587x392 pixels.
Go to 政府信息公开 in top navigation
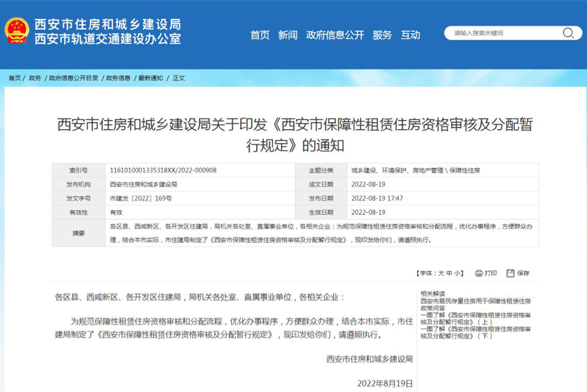(x=335, y=35)
